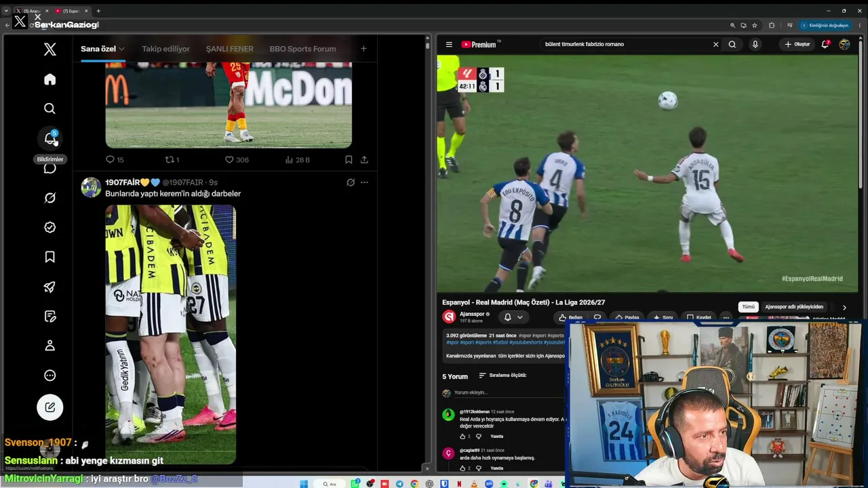
Task: Start YouTube voice search with the microphone
Action: (755, 44)
